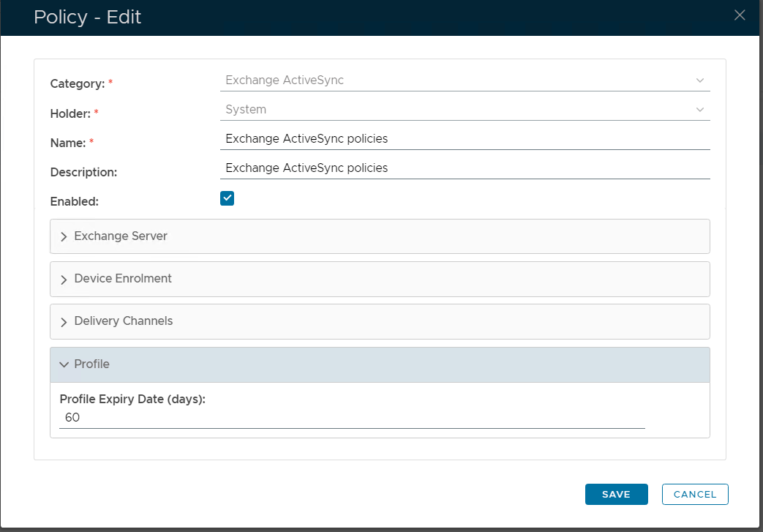The image size is (763, 532).
Task: Close the Policy - Edit dialog
Action: [x=740, y=15]
